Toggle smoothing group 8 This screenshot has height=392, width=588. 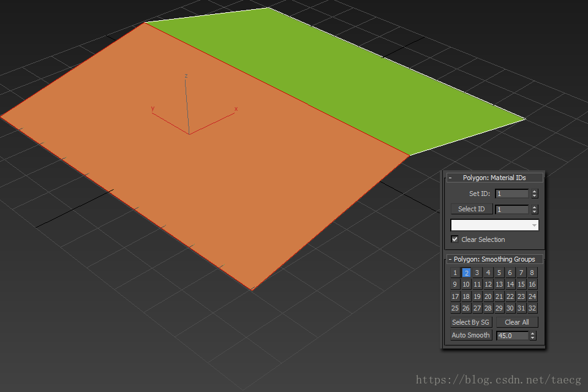pyautogui.click(x=532, y=273)
